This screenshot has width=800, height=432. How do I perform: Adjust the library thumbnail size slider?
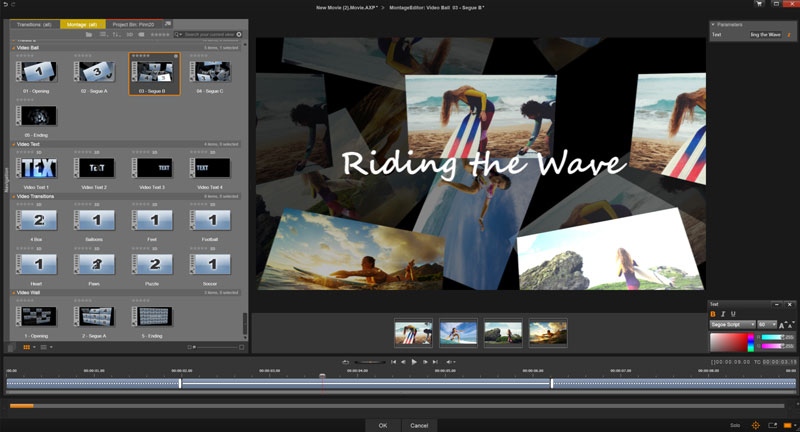coord(217,347)
